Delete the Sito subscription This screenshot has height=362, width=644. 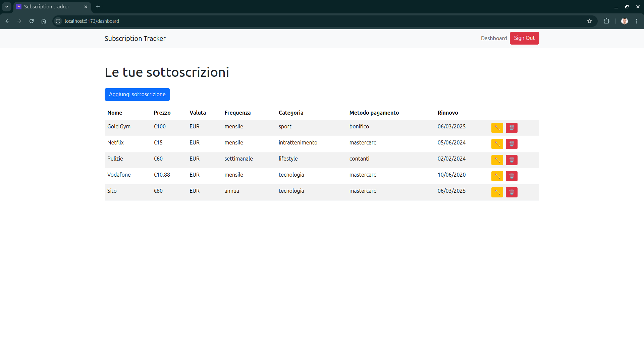pyautogui.click(x=512, y=192)
